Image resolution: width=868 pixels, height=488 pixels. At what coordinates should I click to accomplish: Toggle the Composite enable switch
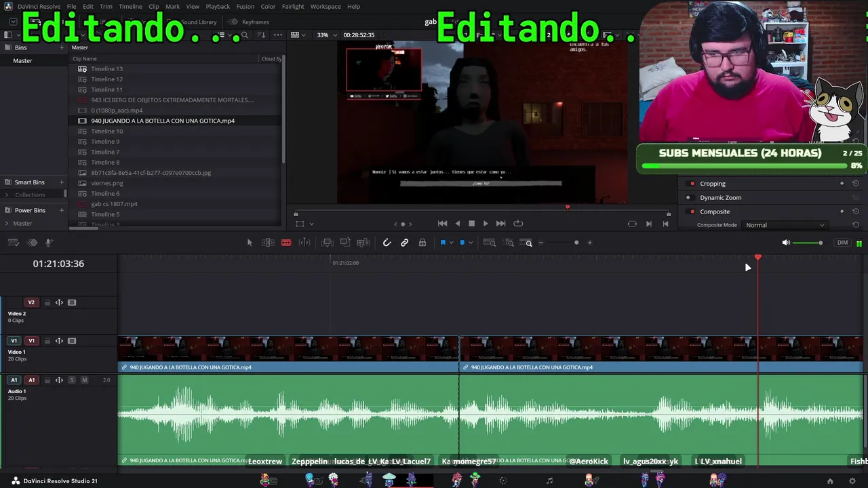point(692,211)
